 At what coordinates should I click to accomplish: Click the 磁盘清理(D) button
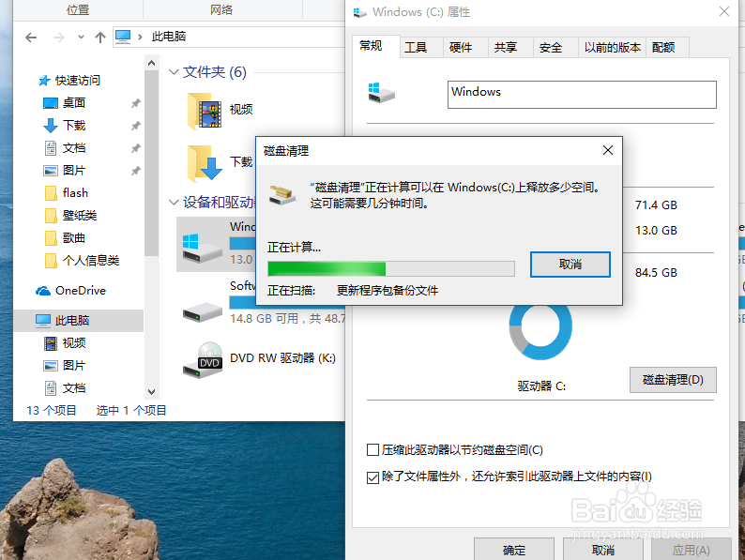pyautogui.click(x=673, y=380)
